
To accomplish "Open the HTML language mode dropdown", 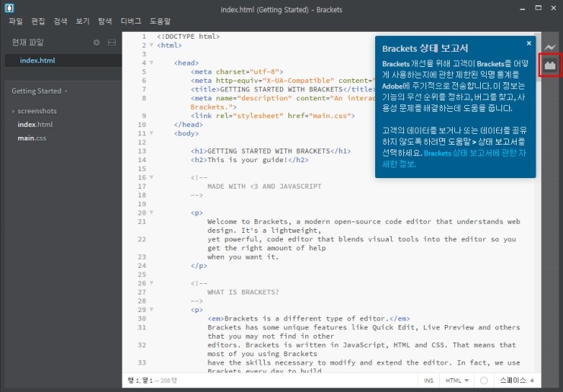I will 457,381.
